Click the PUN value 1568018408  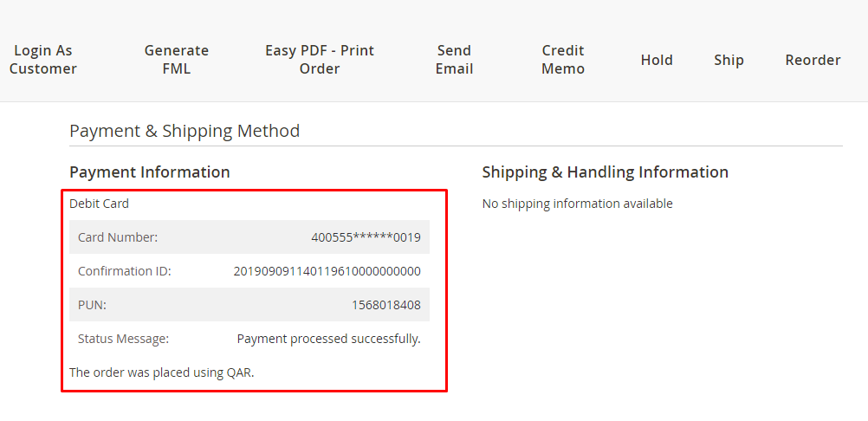point(385,305)
